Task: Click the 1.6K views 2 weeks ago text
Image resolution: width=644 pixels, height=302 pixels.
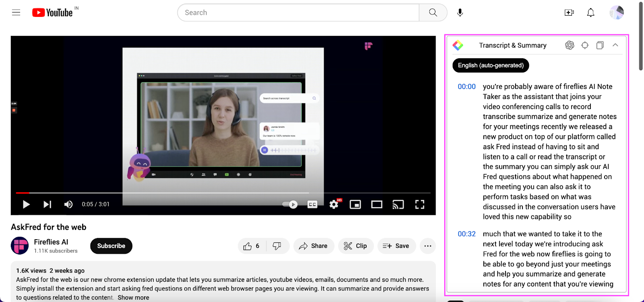Action: pyautogui.click(x=50, y=271)
